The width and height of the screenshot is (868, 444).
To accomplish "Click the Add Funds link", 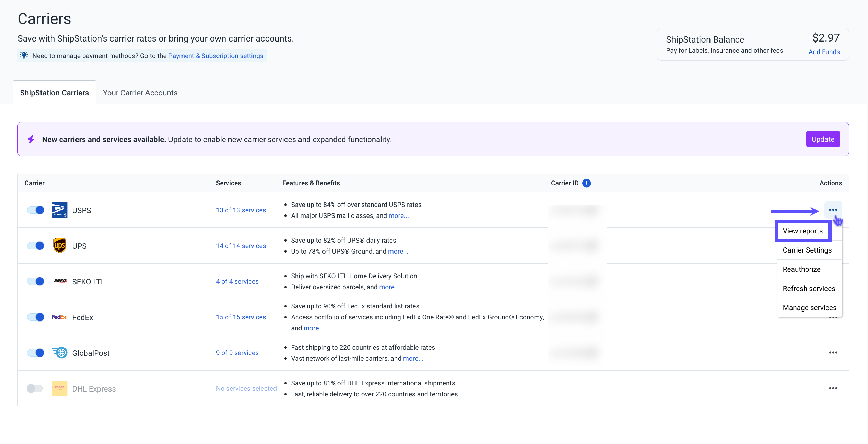I will coord(824,52).
